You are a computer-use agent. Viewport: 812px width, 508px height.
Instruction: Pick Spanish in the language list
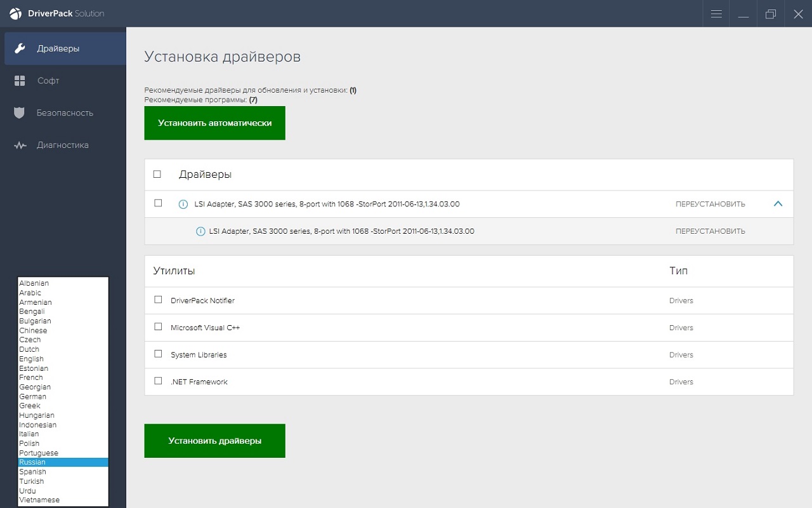[x=33, y=472]
